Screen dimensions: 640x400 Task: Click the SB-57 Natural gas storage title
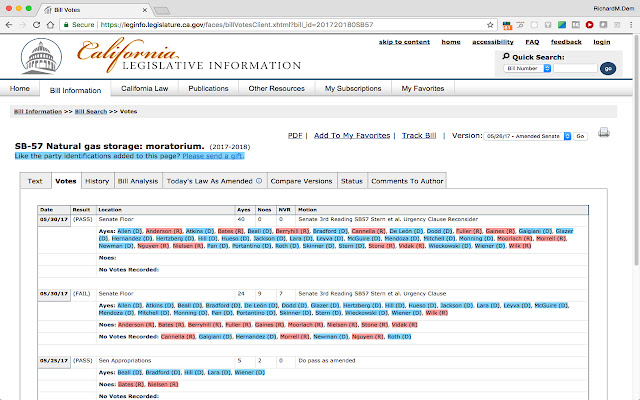[109, 146]
